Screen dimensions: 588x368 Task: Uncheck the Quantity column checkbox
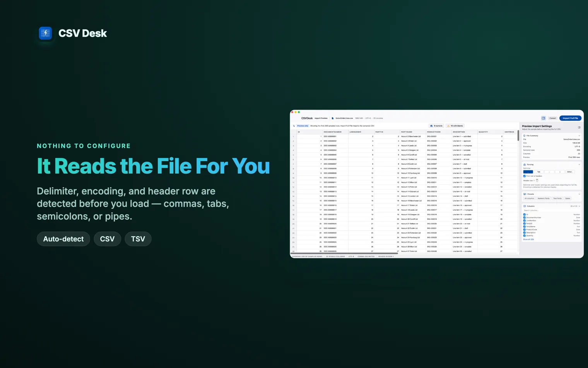(525, 236)
